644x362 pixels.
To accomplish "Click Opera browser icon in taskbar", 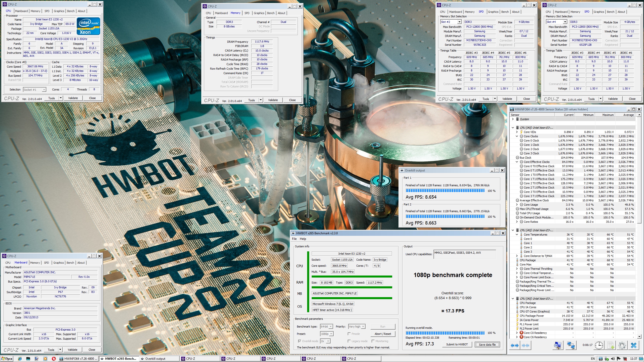I will coord(54,359).
